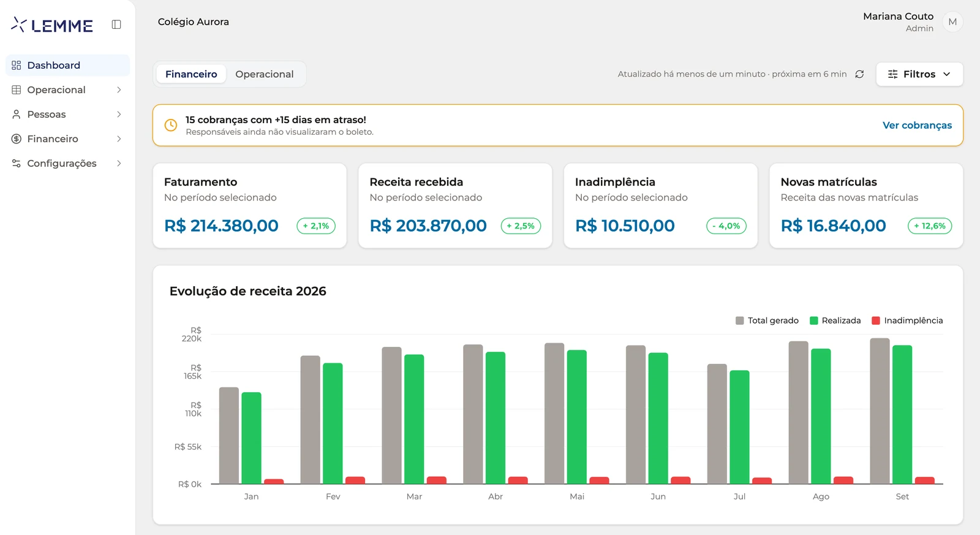Screen dimensions: 980x535
Task: Refresh the dashboard data icon
Action: click(859, 74)
